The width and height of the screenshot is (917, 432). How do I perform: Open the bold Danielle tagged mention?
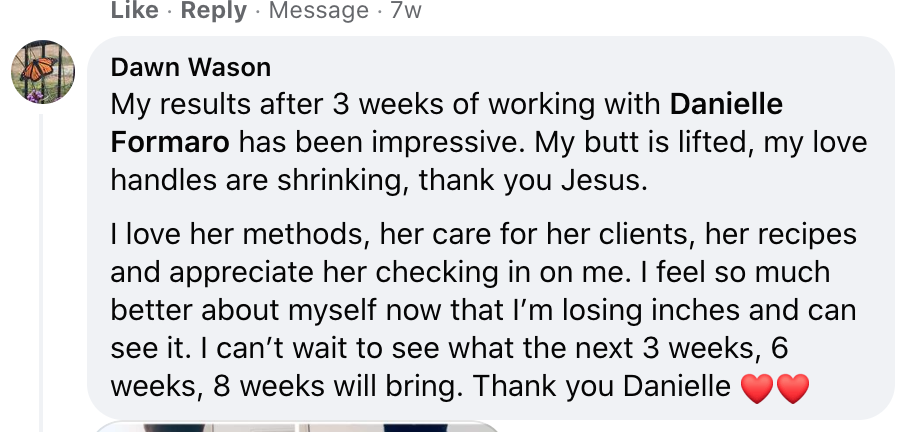pos(726,105)
